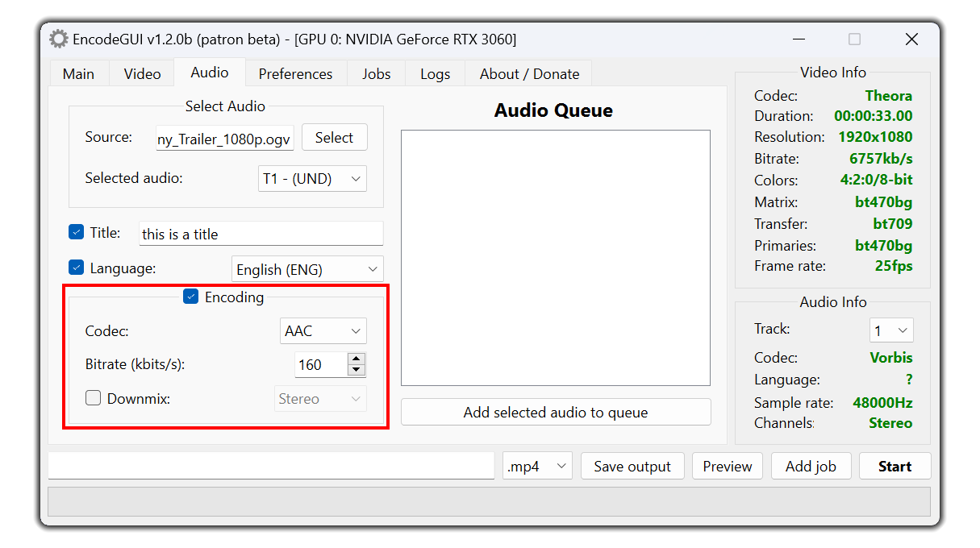Viewport: 980px width, 548px height.
Task: Close the EncodeGUI window
Action: (911, 39)
